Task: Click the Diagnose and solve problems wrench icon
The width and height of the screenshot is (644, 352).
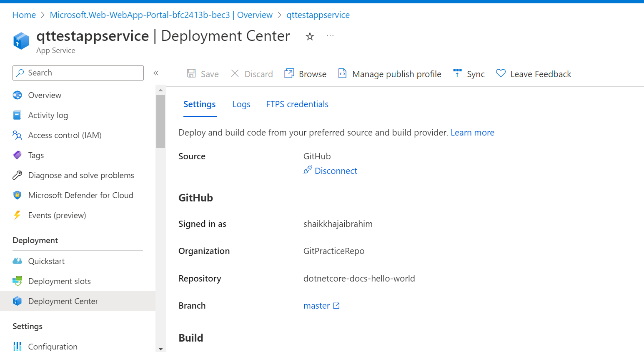Action: [x=17, y=175]
